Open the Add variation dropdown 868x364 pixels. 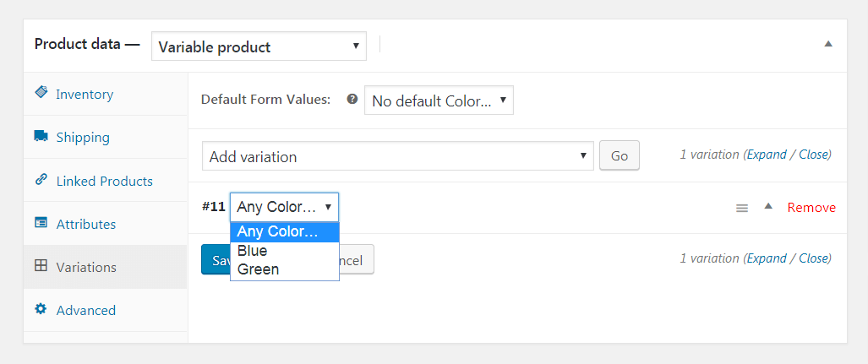(397, 156)
